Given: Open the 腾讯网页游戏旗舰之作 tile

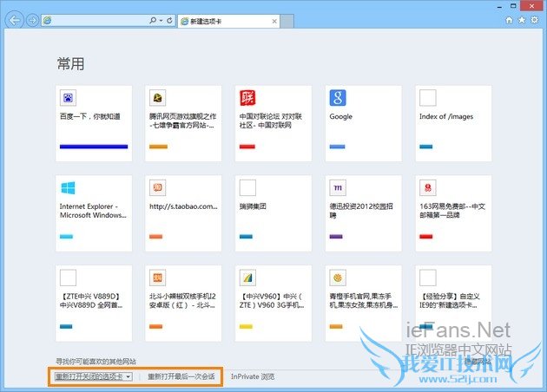Looking at the screenshot, I should pyautogui.click(x=183, y=123).
